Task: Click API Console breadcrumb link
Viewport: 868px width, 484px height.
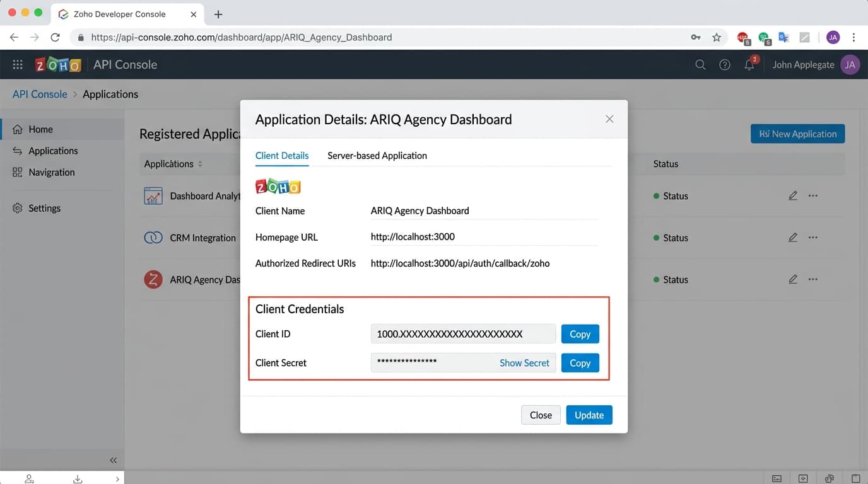Action: (40, 94)
